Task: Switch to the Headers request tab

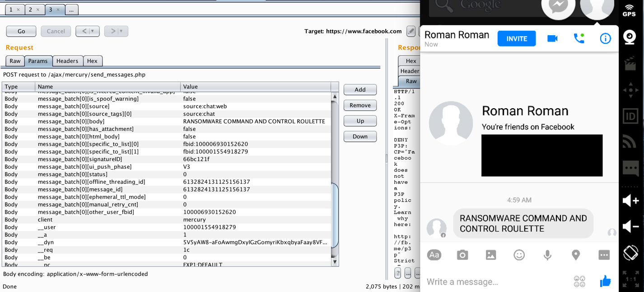Action: click(x=67, y=61)
